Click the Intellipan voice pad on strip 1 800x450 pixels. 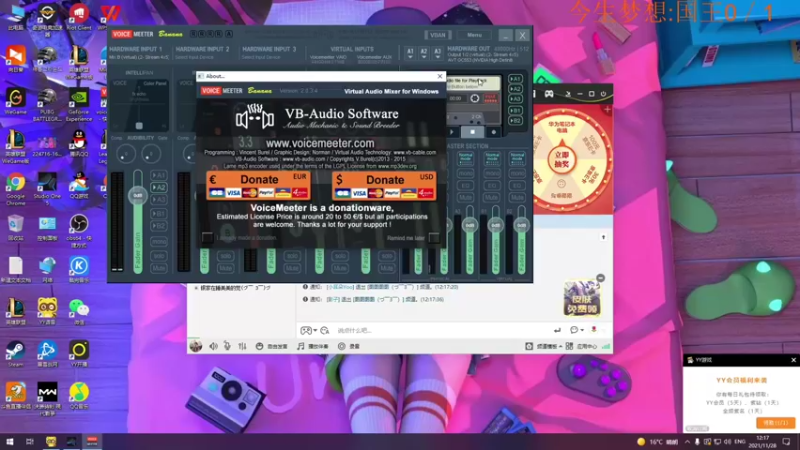click(x=139, y=104)
